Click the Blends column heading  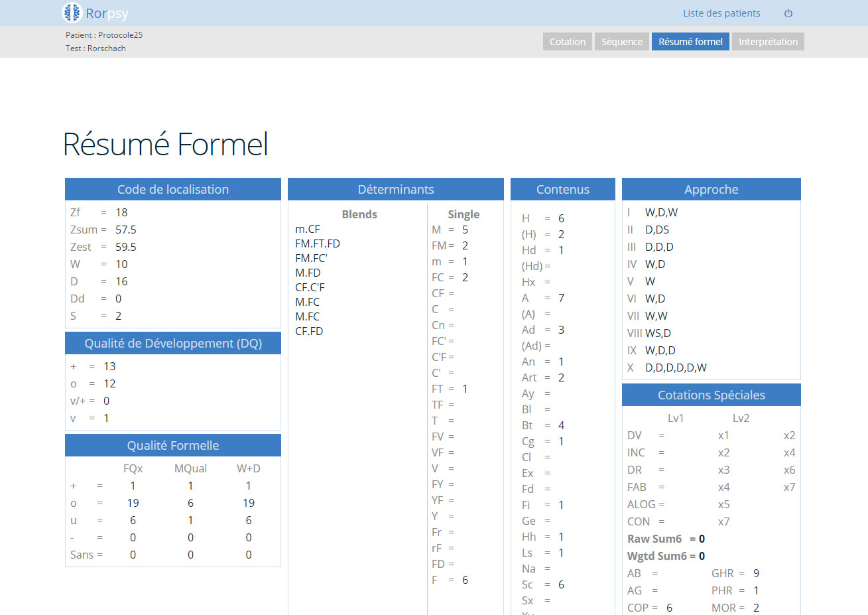point(359,214)
